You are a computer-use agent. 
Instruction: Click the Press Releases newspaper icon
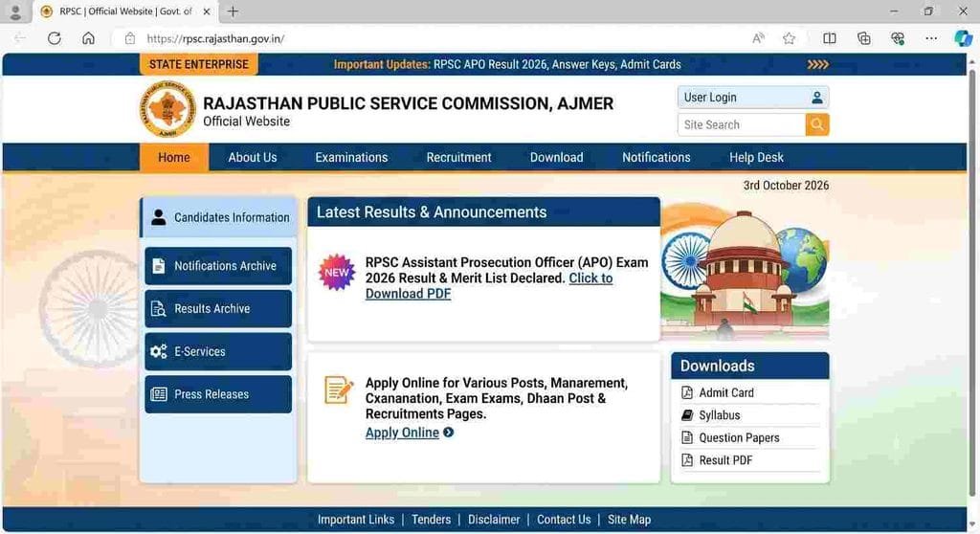click(159, 394)
